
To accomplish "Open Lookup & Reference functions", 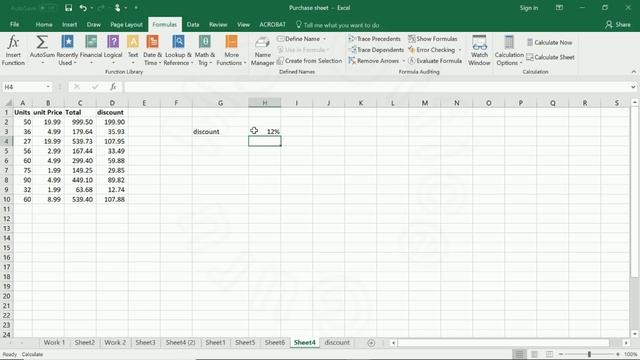I will (178, 51).
